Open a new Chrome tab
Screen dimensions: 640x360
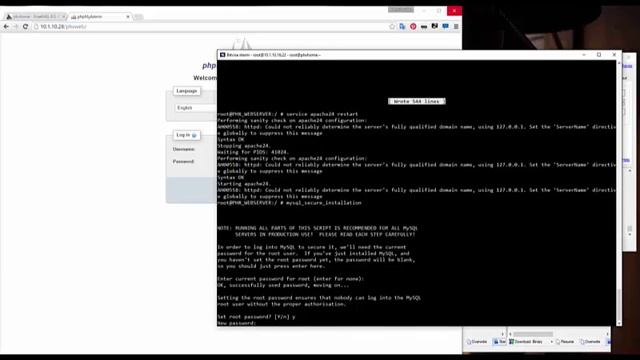point(138,17)
